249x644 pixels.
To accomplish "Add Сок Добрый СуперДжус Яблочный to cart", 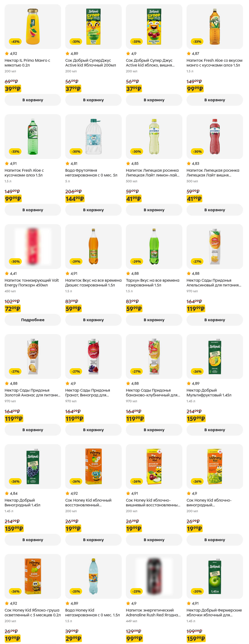I will [x=93, y=100].
